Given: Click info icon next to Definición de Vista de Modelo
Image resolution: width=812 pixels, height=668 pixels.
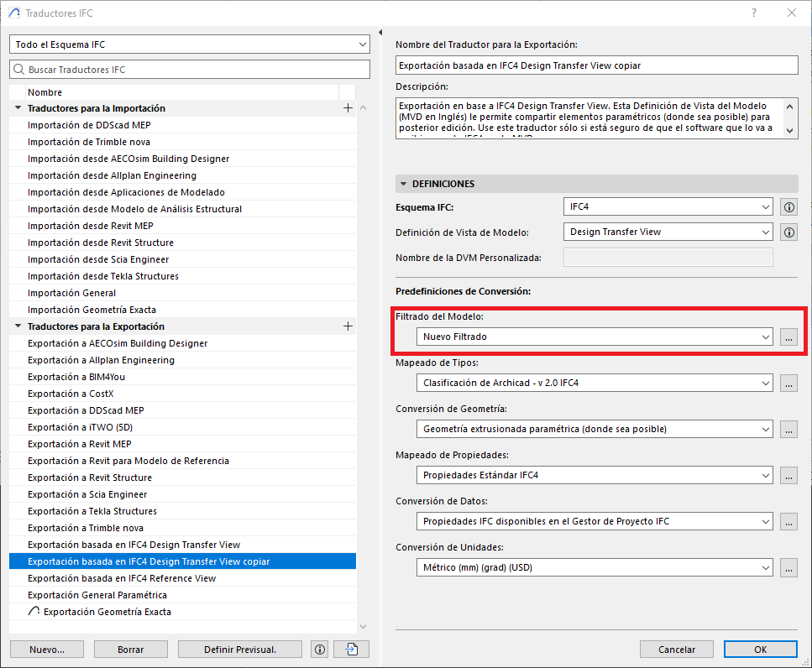Looking at the screenshot, I should 788,232.
